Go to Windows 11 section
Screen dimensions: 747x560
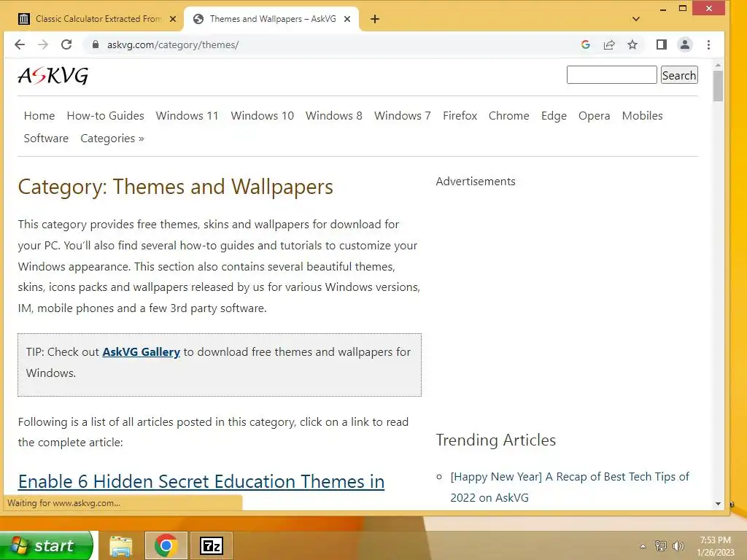(x=187, y=116)
